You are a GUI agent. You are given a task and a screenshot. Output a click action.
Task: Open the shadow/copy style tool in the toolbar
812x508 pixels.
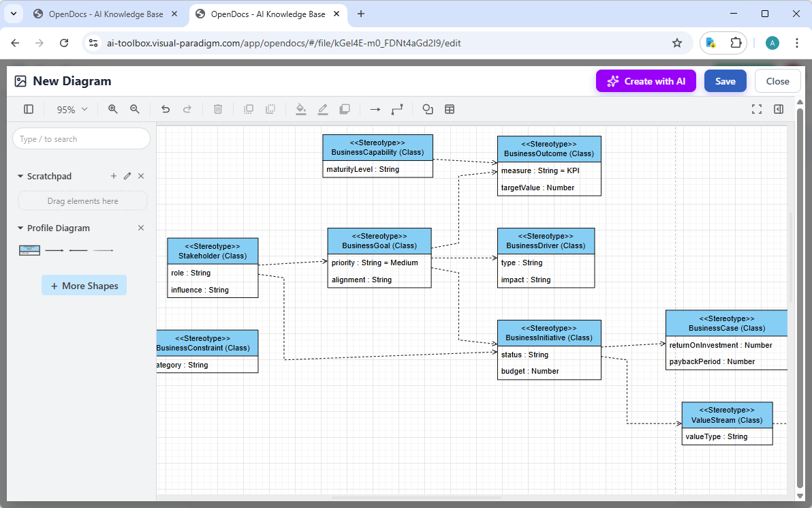344,109
